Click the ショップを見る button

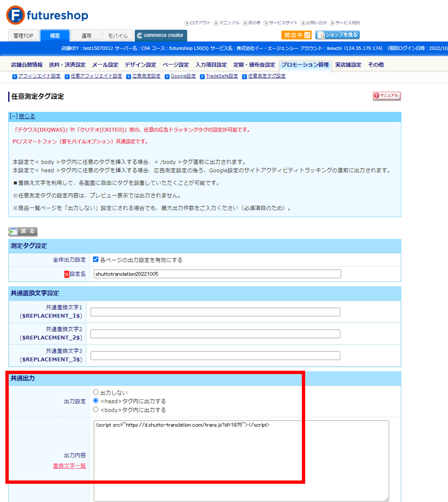[337, 35]
